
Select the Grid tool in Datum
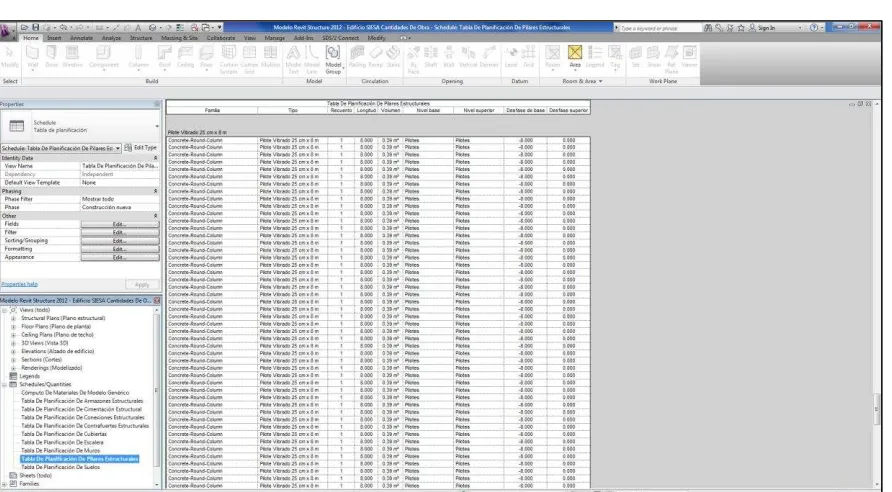pos(528,57)
